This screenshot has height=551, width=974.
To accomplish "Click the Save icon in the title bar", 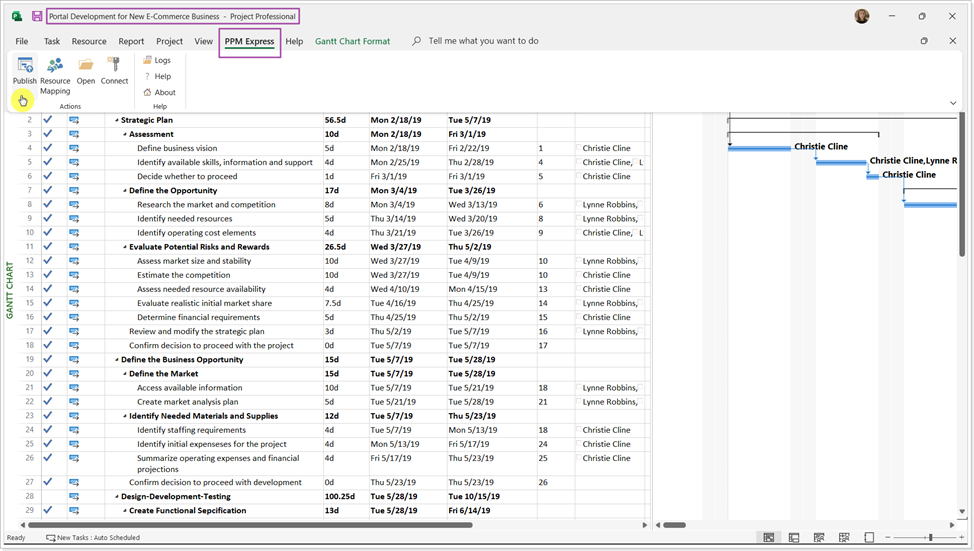I will [37, 16].
